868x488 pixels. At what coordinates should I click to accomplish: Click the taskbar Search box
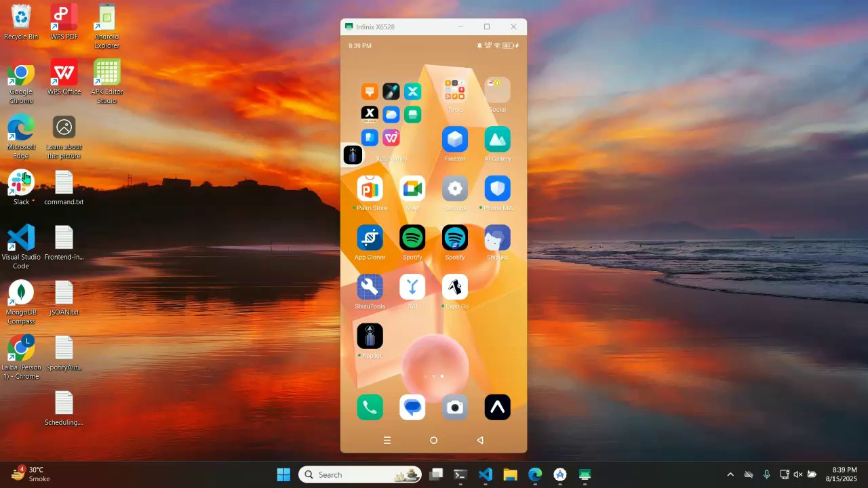(x=360, y=474)
